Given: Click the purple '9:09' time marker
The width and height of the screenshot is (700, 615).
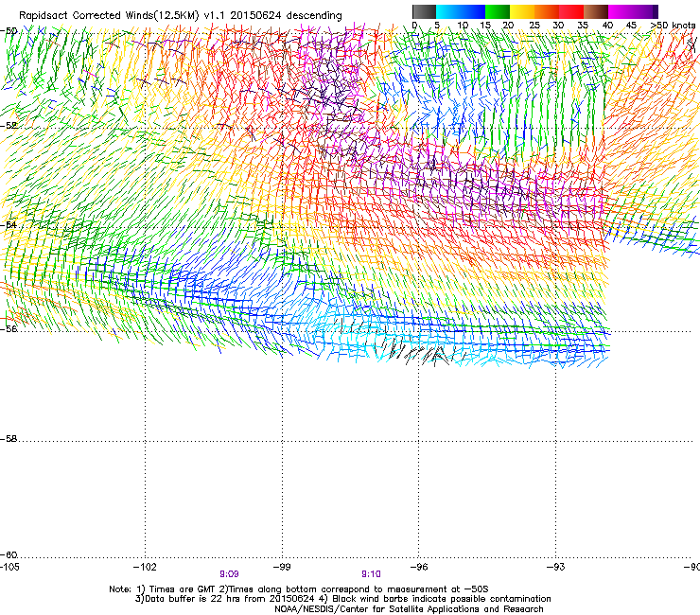Looking at the screenshot, I should pos(229,574).
